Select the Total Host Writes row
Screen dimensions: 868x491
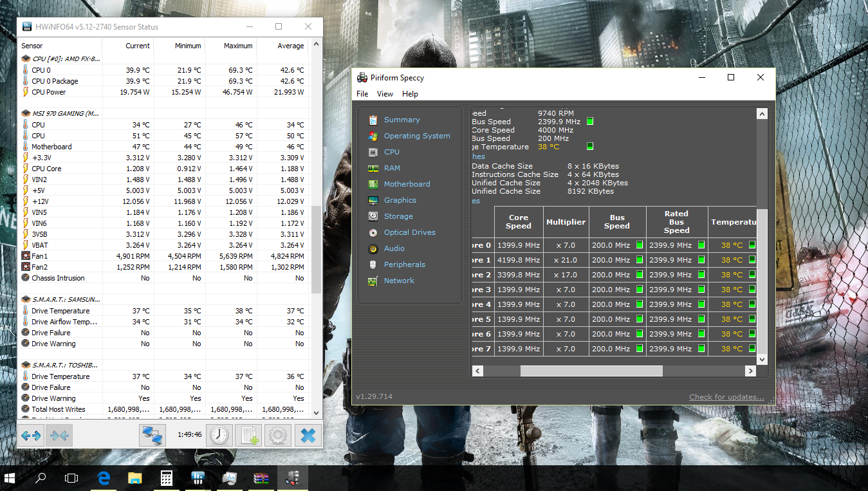[164, 409]
